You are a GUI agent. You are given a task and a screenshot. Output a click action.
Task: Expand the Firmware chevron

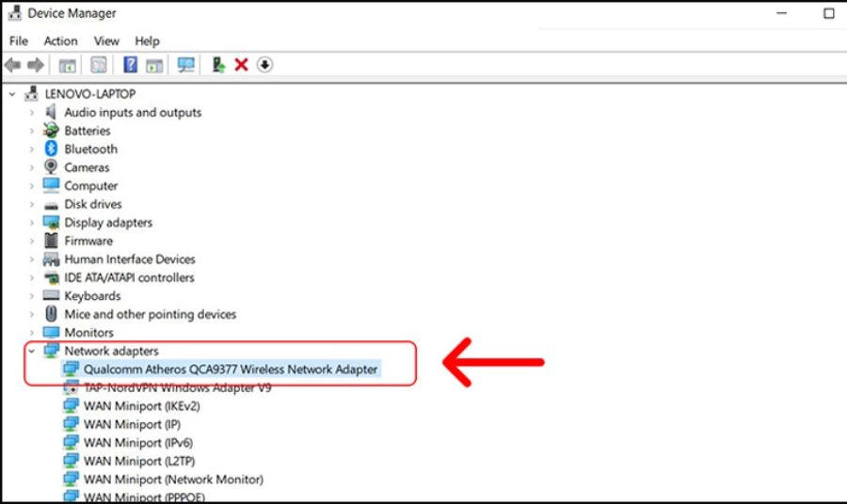tap(31, 241)
